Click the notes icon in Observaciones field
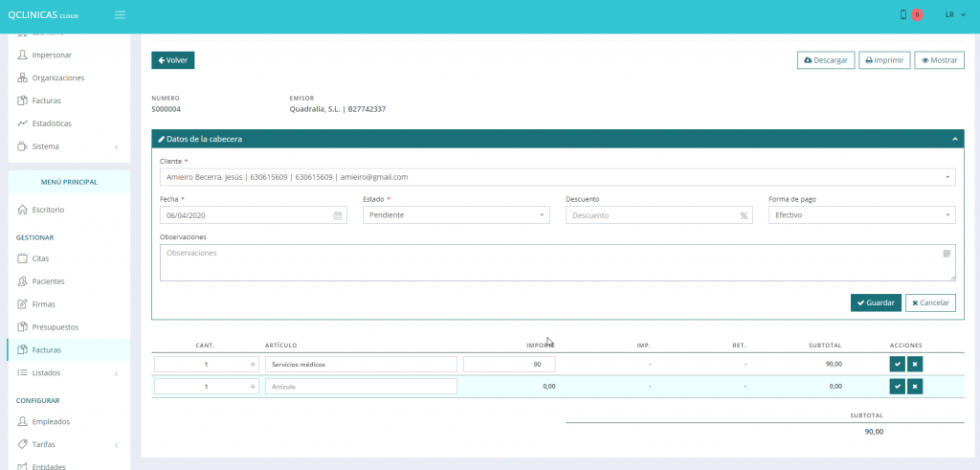This screenshot has height=470, width=980. point(947,254)
